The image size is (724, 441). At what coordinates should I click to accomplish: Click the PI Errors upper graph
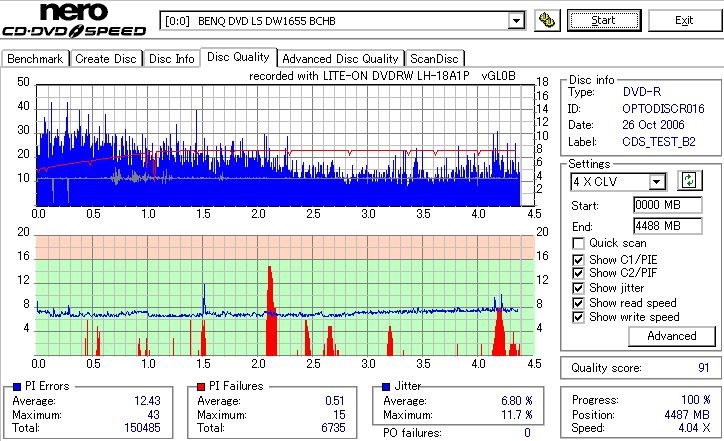[285, 145]
